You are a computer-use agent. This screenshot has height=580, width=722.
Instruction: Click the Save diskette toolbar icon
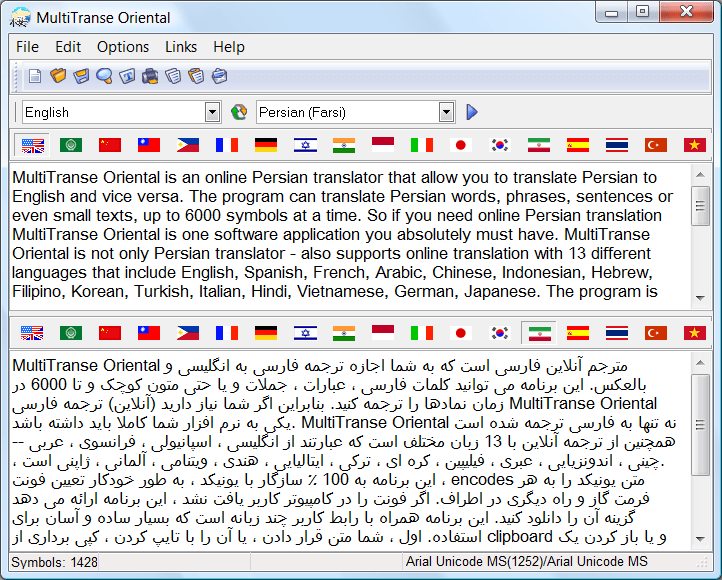[81, 76]
